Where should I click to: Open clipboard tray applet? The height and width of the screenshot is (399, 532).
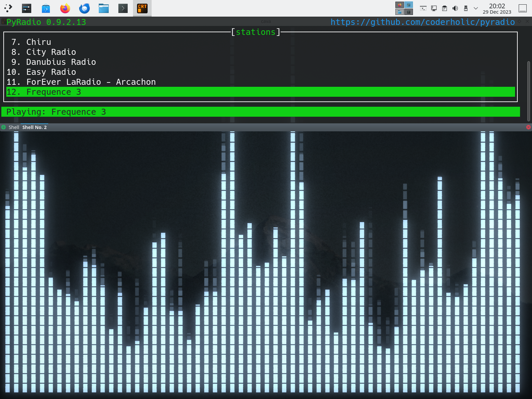(x=445, y=8)
